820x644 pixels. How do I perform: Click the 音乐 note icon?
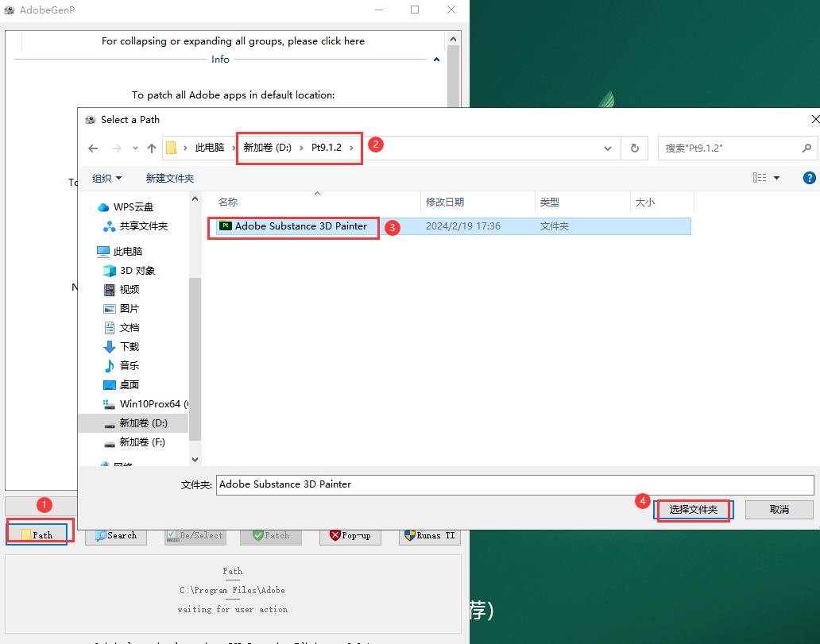point(110,365)
